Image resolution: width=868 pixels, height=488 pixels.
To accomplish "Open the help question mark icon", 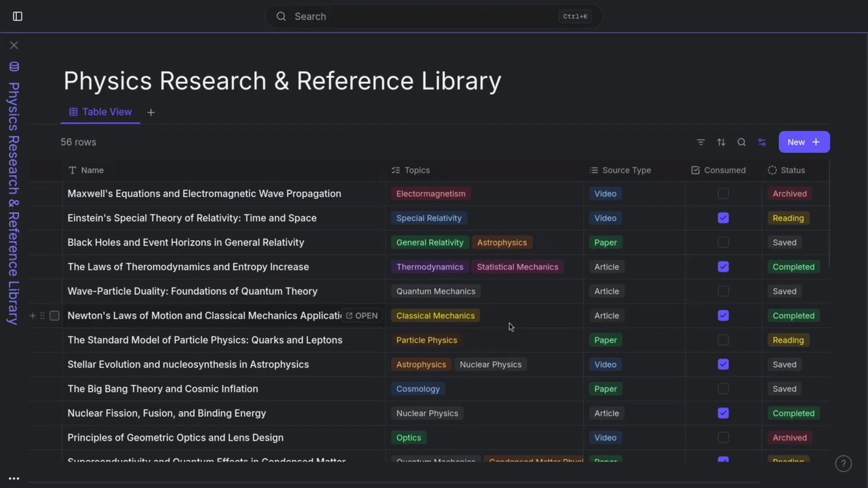I will [x=843, y=464].
